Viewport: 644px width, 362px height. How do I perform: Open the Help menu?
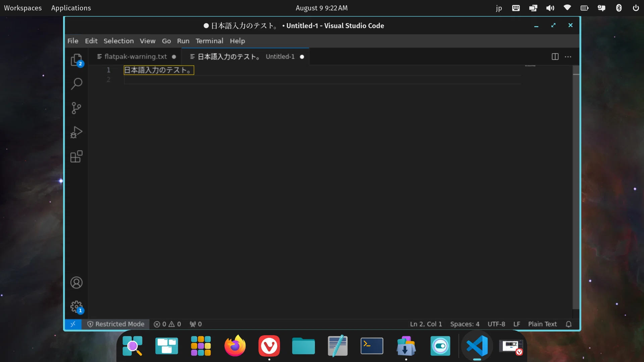click(237, 41)
